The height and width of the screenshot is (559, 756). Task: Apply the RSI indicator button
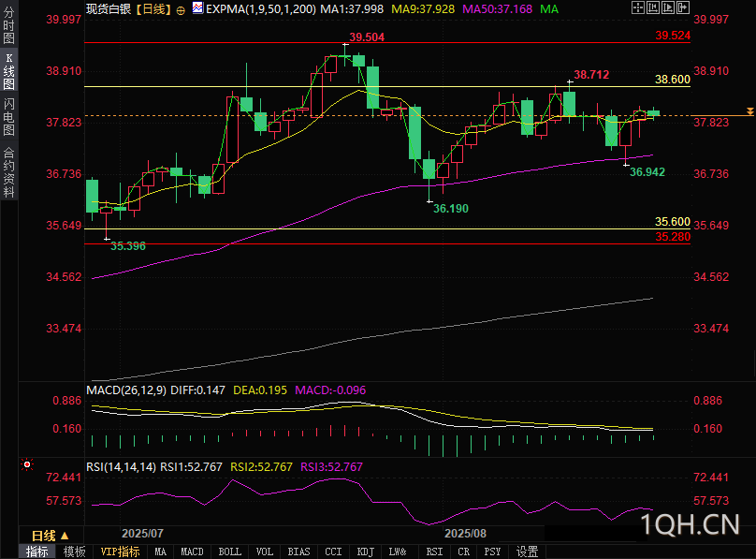coord(434,552)
